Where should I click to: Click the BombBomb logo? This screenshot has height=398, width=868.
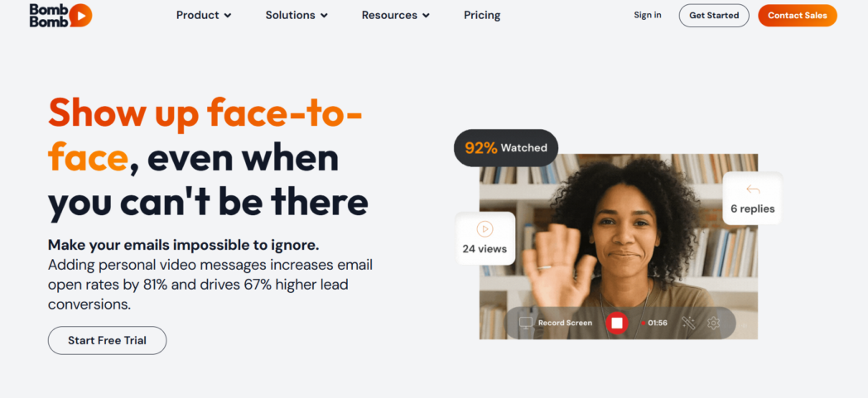[x=60, y=16]
